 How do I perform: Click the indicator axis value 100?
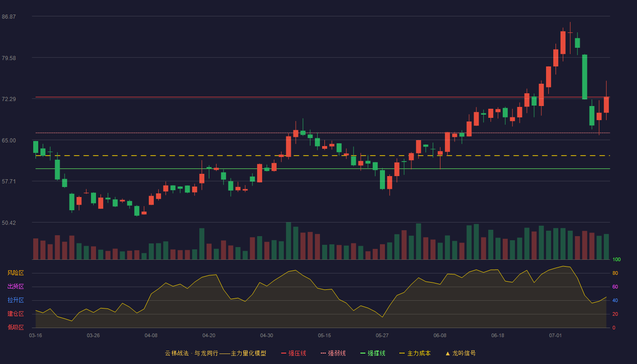(617, 260)
